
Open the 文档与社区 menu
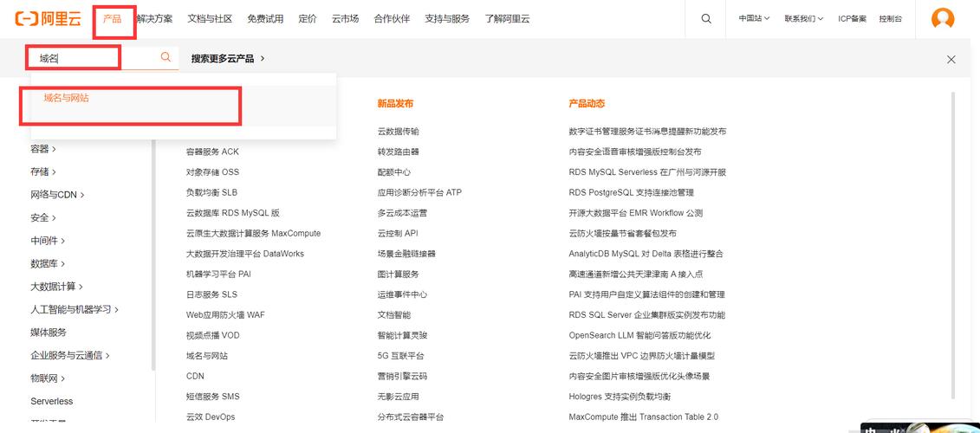tap(210, 19)
